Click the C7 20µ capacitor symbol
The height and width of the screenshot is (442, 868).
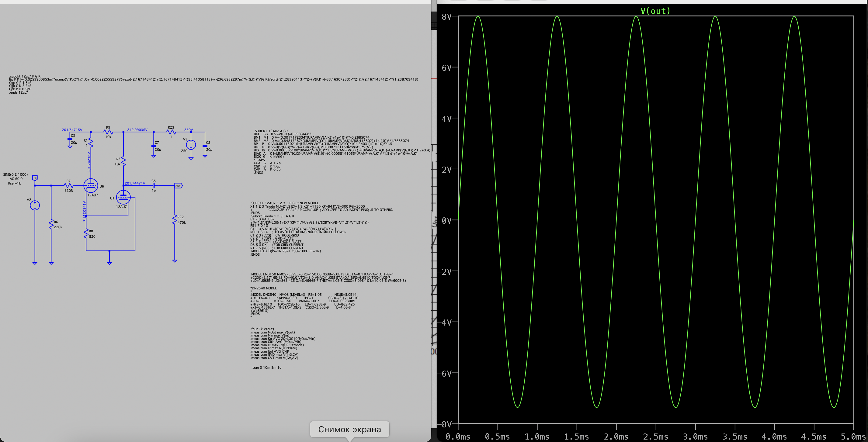point(154,146)
